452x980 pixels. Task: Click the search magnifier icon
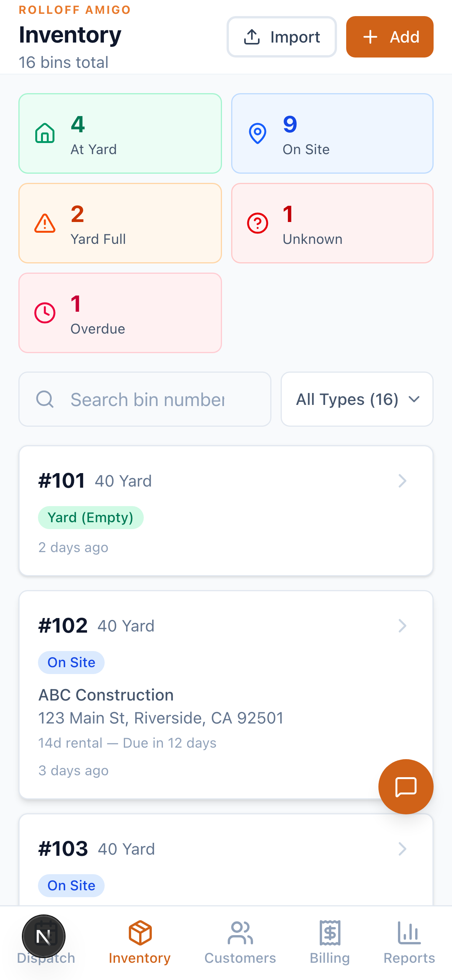click(45, 399)
